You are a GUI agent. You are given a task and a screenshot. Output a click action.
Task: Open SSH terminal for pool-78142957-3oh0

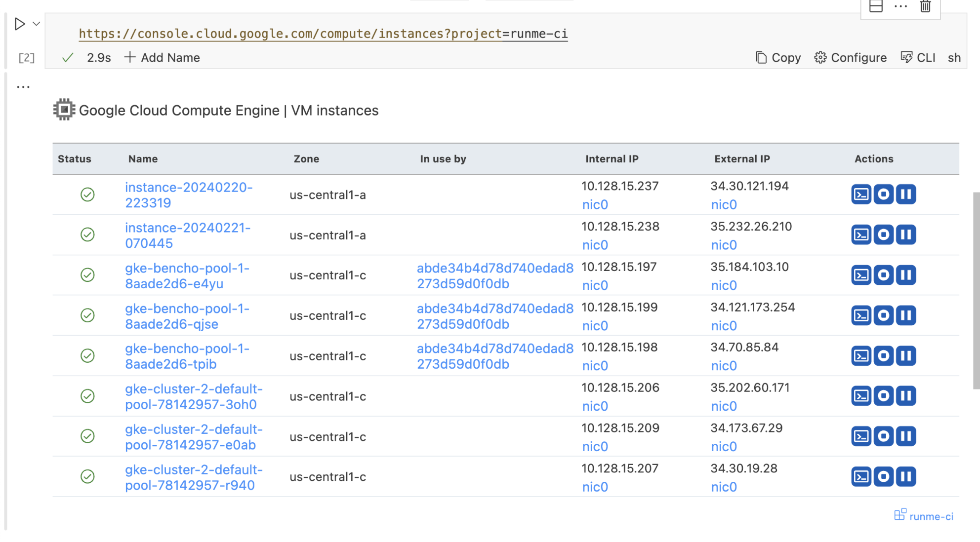pyautogui.click(x=861, y=396)
